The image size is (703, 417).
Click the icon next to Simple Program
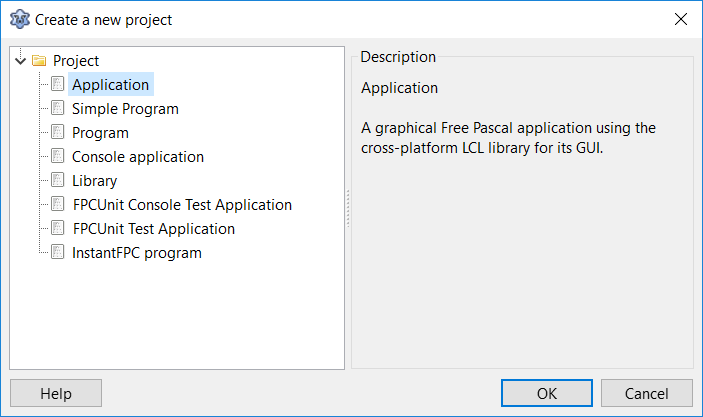tap(57, 109)
